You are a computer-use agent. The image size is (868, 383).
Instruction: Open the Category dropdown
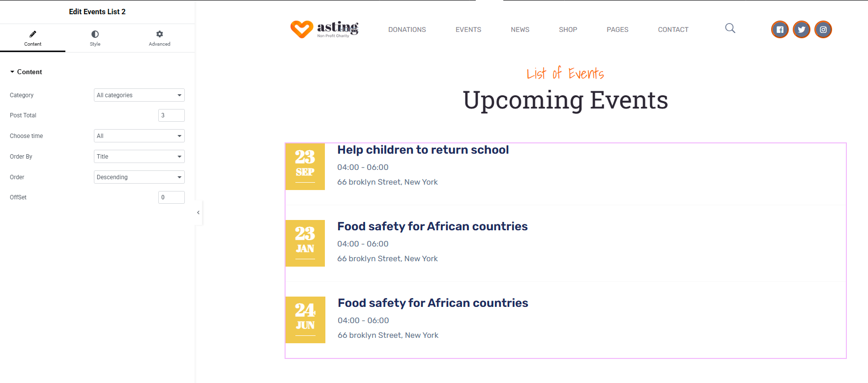click(139, 95)
